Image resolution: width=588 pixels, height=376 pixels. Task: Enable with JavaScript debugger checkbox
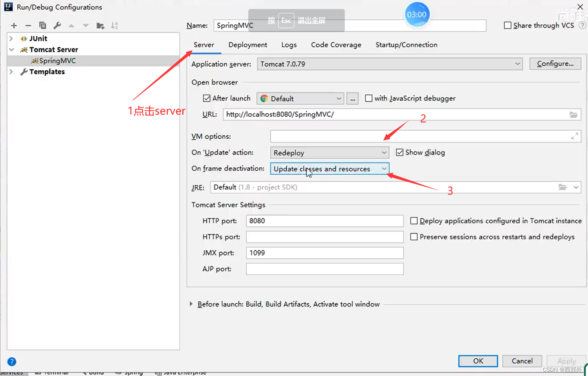[x=369, y=98]
